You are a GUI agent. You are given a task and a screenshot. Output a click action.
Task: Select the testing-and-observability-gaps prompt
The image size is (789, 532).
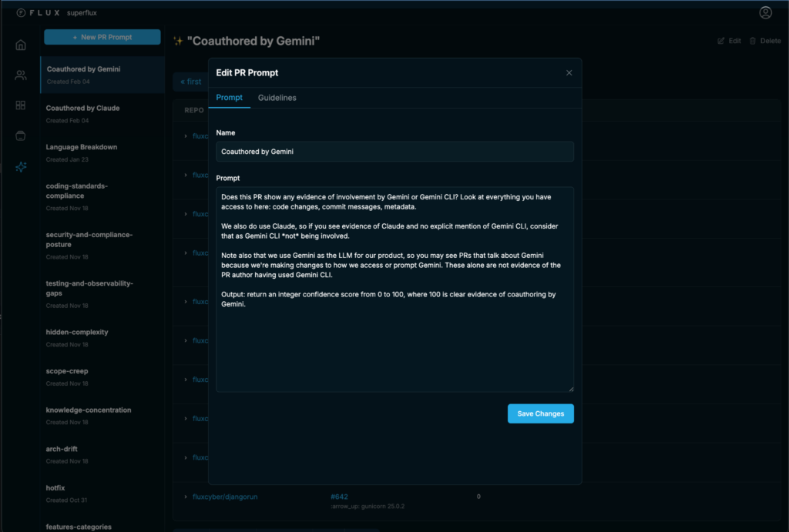click(102, 294)
